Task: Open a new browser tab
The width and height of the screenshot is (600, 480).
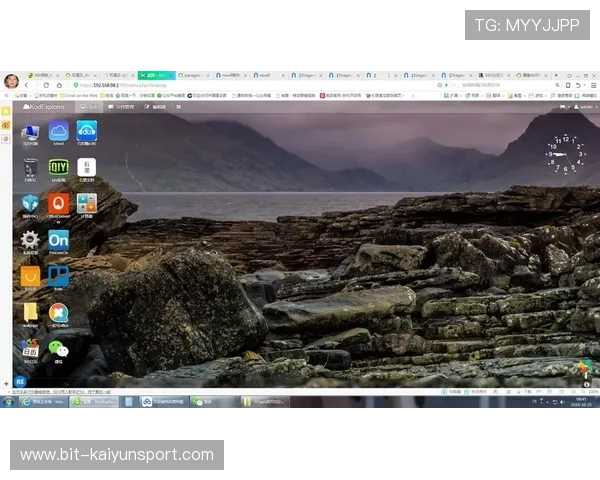Action: (556, 74)
